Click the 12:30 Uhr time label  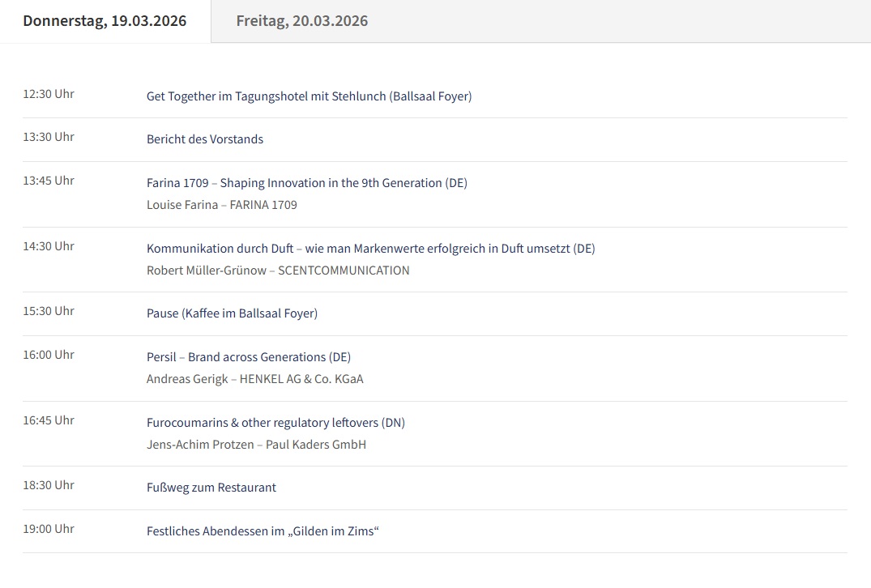pyautogui.click(x=49, y=94)
